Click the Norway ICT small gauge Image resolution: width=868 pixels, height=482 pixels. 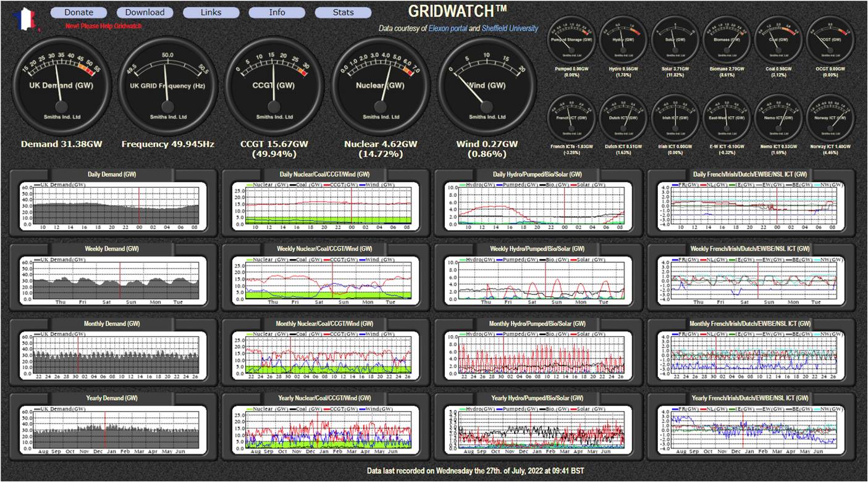coord(831,118)
